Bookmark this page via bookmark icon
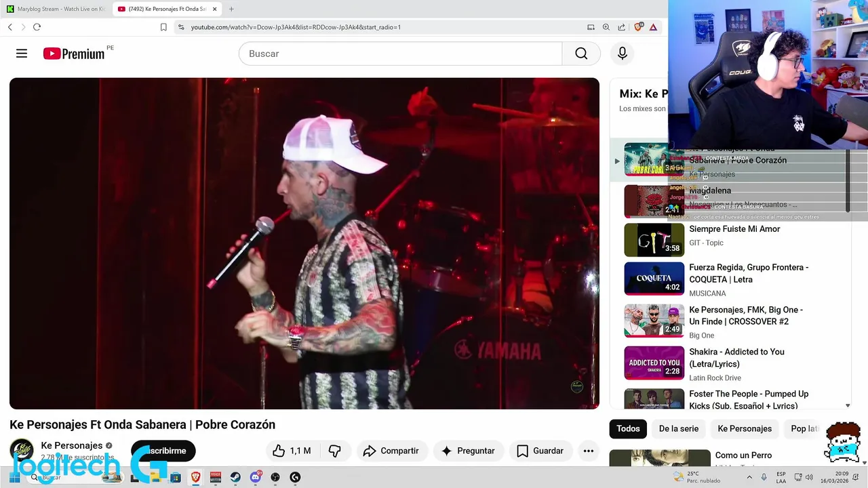The width and height of the screenshot is (868, 488). click(163, 27)
